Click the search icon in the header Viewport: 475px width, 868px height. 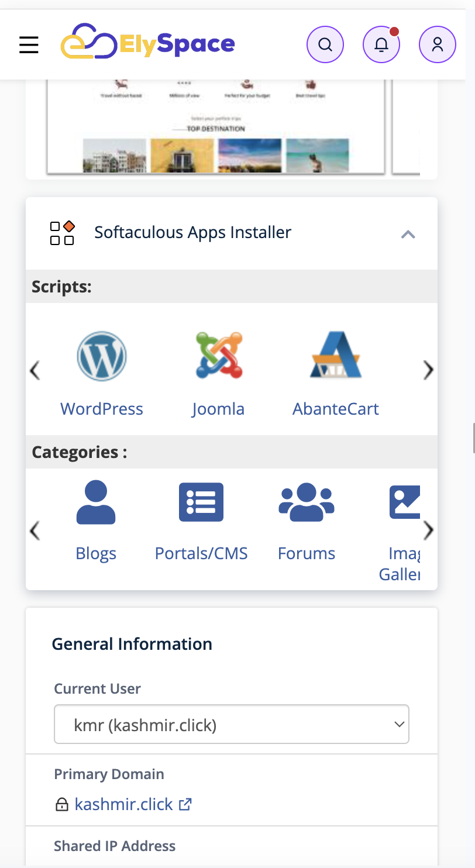pos(325,44)
